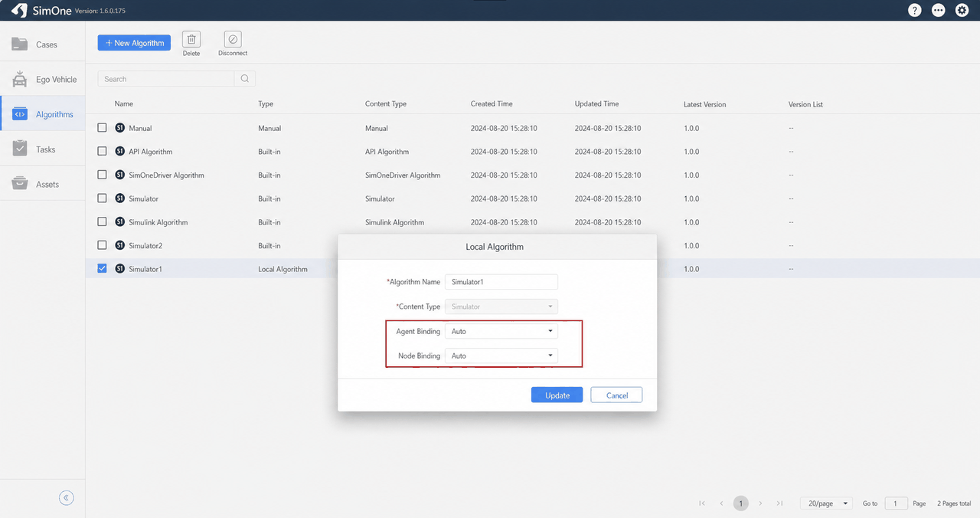Check the API Algorithm row checkbox

tap(102, 152)
